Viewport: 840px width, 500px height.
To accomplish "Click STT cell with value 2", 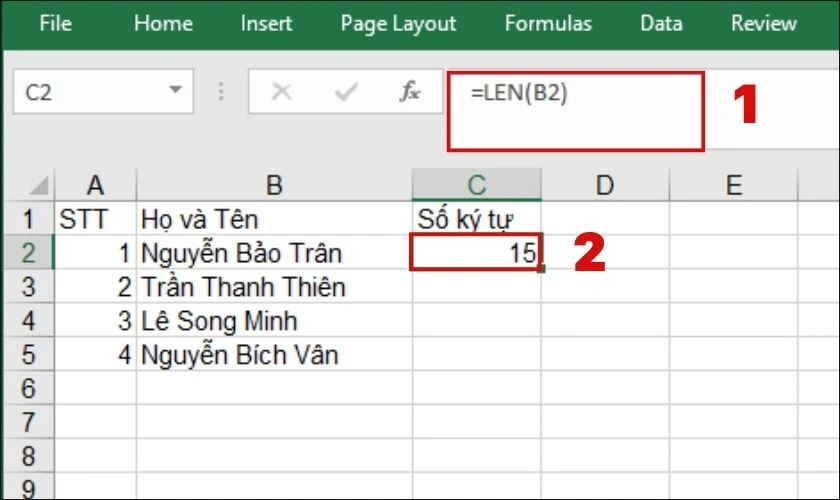I will (95, 286).
